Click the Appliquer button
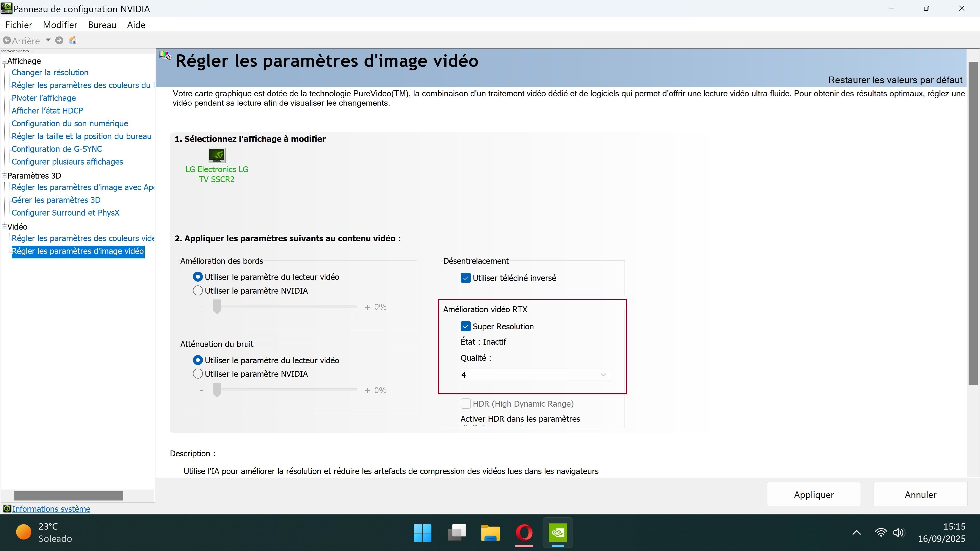Screen dimensions: 980x551 [814, 494]
